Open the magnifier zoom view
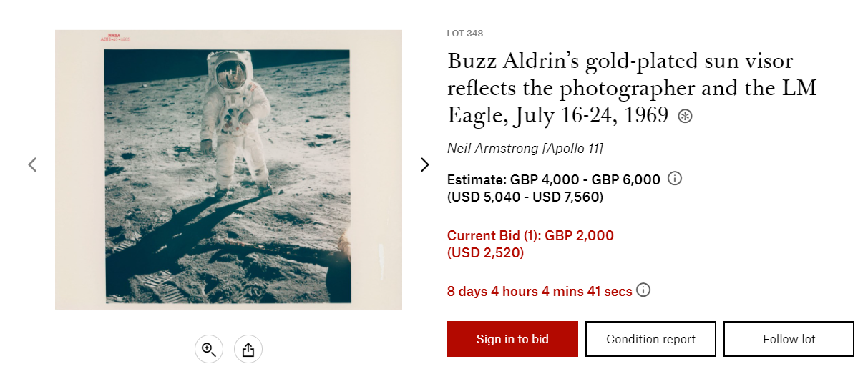The width and height of the screenshot is (868, 369). (208, 349)
